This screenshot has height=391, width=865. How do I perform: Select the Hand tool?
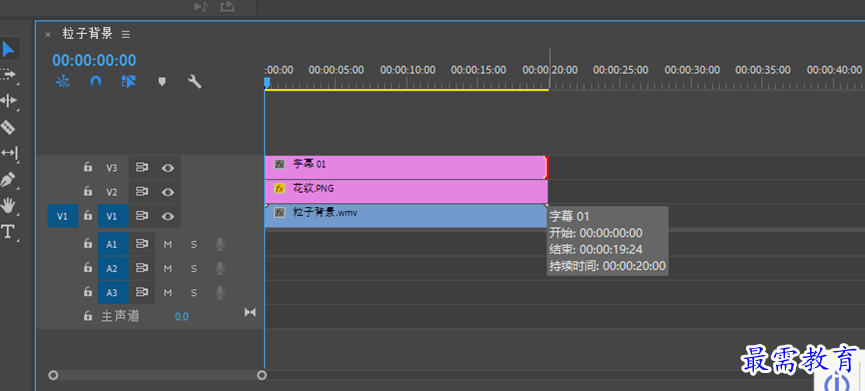click(x=8, y=206)
